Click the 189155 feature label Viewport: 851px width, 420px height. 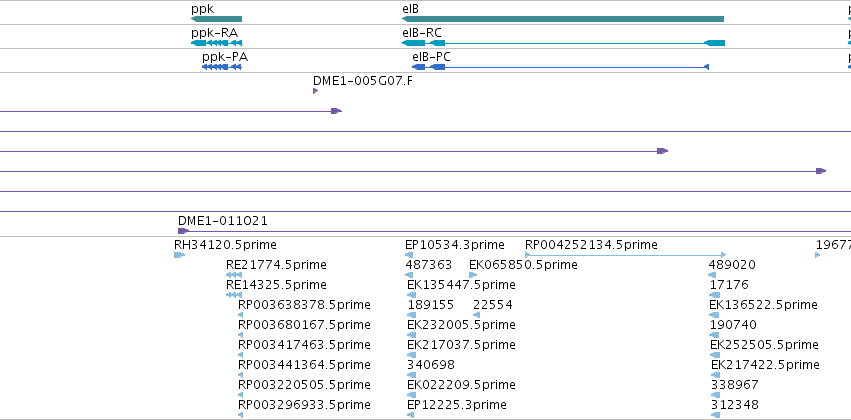(x=431, y=305)
